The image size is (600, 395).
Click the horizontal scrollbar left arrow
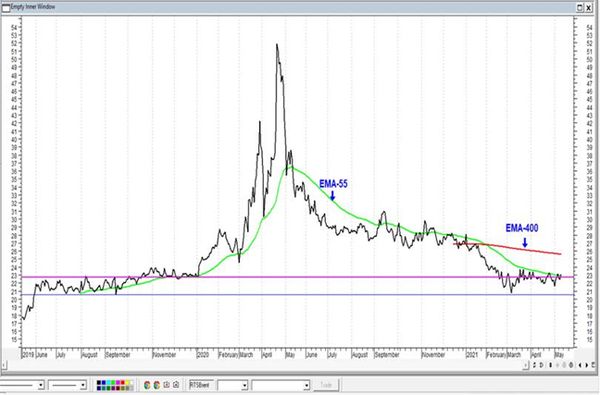pyautogui.click(x=3, y=365)
